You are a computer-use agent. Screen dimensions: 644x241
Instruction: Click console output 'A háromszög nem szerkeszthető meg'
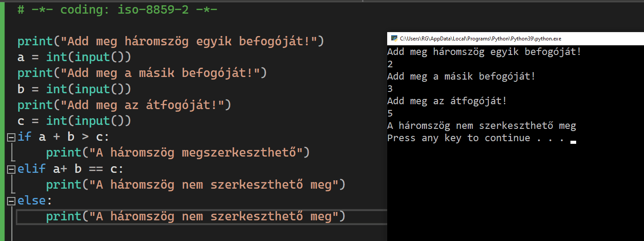pos(481,126)
